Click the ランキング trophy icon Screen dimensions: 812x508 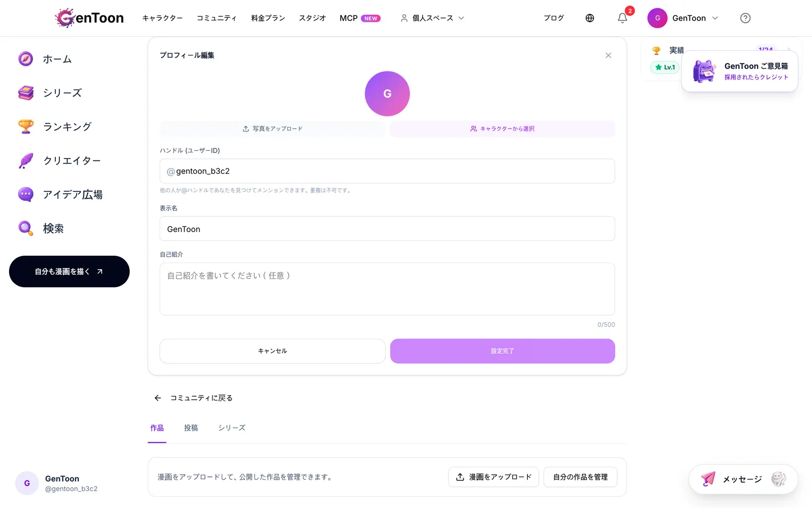click(26, 126)
